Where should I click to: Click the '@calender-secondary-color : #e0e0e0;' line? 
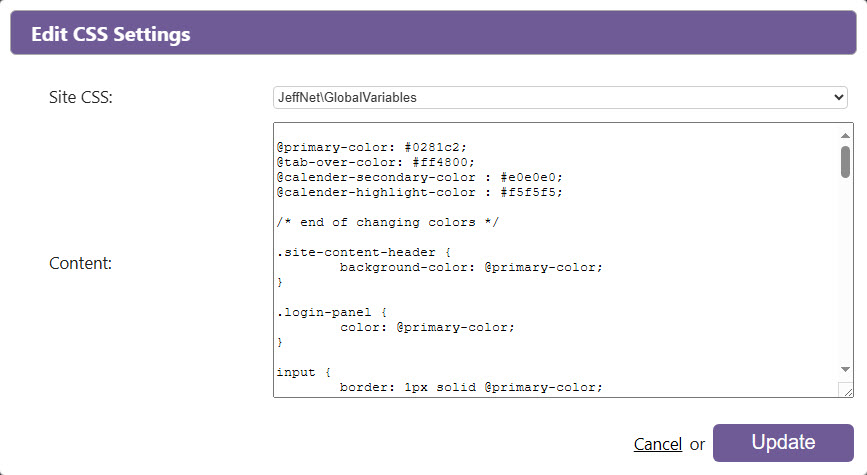[420, 178]
